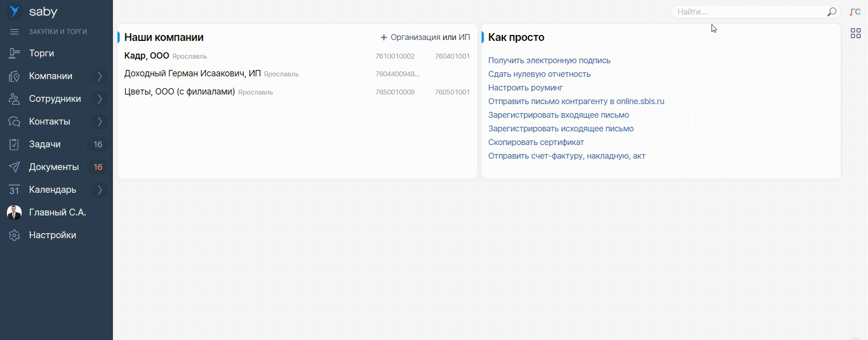Click the Задачи clipboard icon

pyautogui.click(x=15, y=145)
